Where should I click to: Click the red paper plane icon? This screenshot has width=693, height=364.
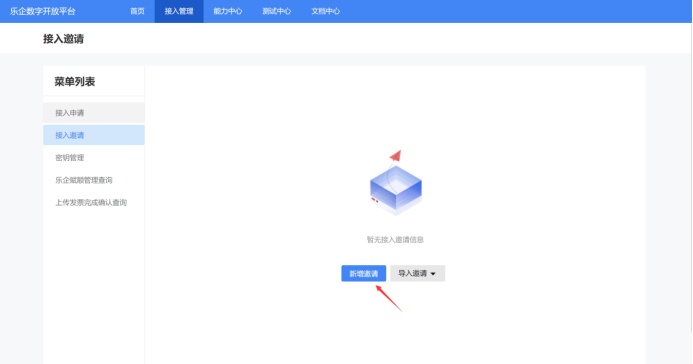pos(395,155)
